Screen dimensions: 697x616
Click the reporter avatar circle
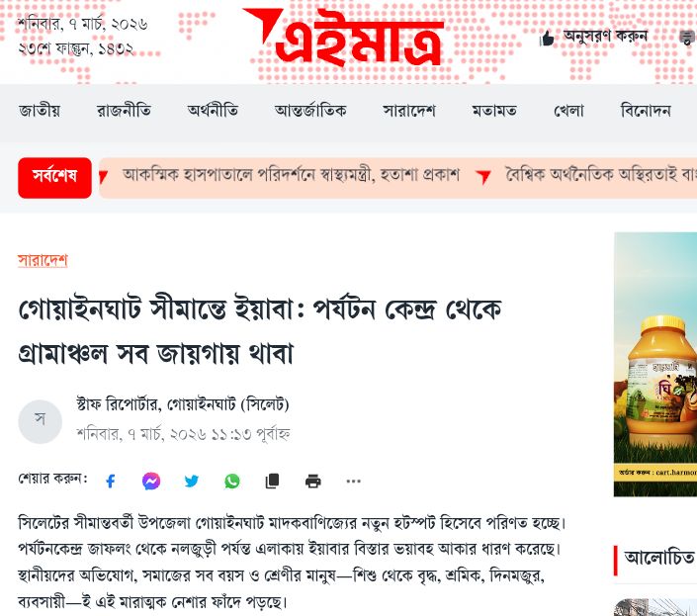pyautogui.click(x=40, y=421)
